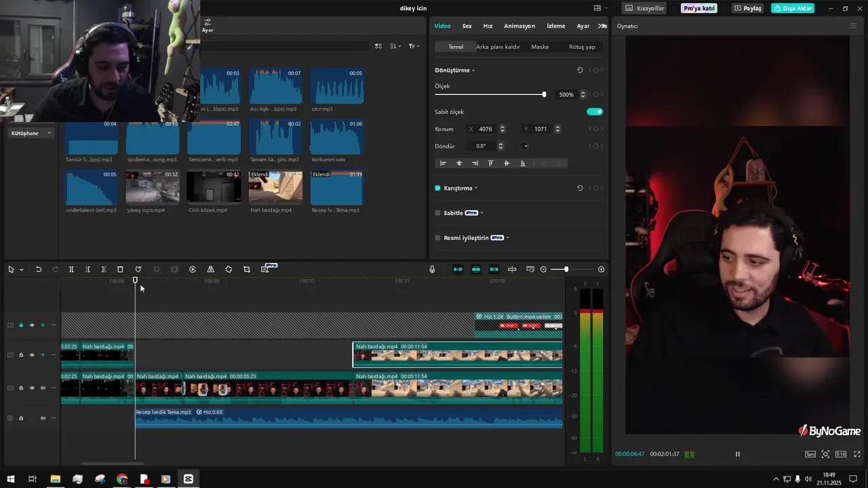Start voice recording with microphone icon
The image size is (868, 488).
coord(432,269)
